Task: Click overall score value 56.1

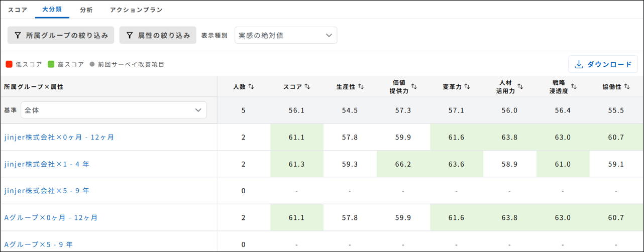Action: point(296,110)
